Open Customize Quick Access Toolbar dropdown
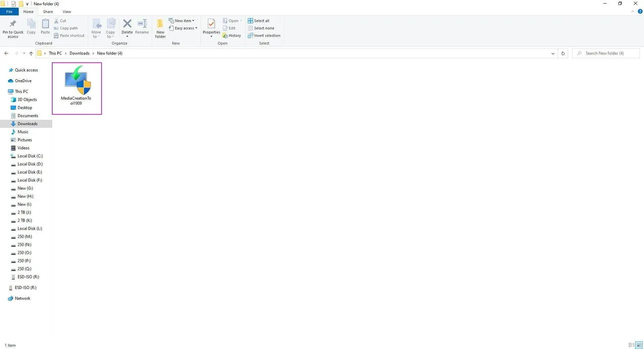 tap(27, 4)
